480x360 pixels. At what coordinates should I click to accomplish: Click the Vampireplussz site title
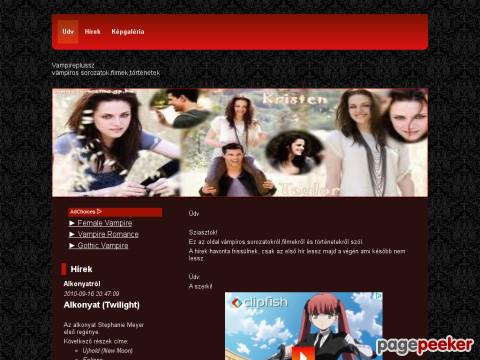73,65
